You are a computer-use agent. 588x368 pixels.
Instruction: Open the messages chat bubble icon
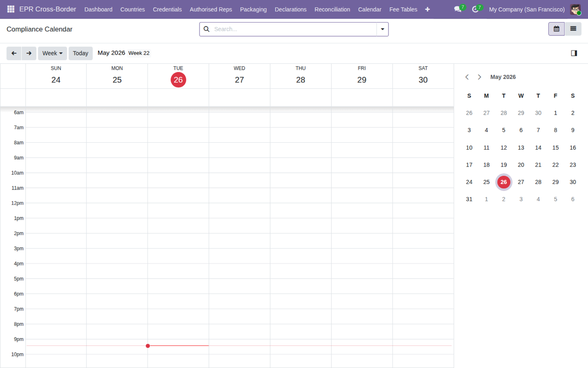click(x=458, y=9)
